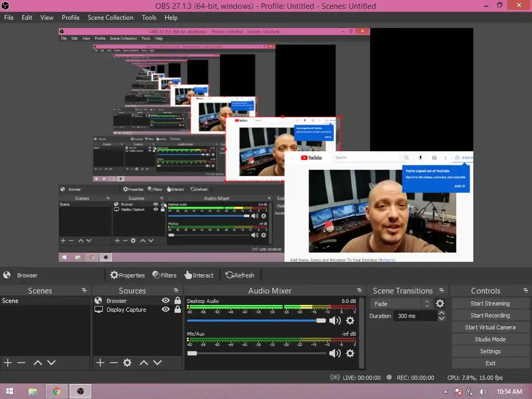
Task: Click Start Streaming
Action: pos(490,303)
